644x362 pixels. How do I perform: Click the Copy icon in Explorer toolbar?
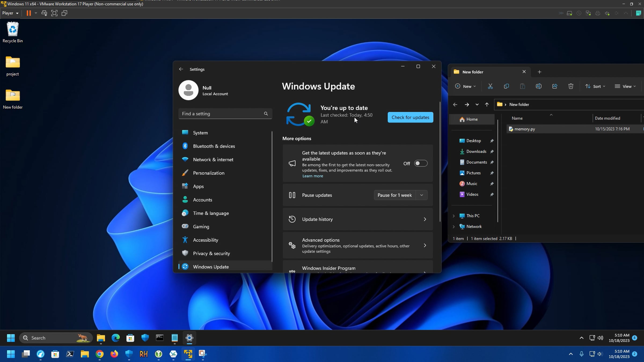pyautogui.click(x=506, y=86)
